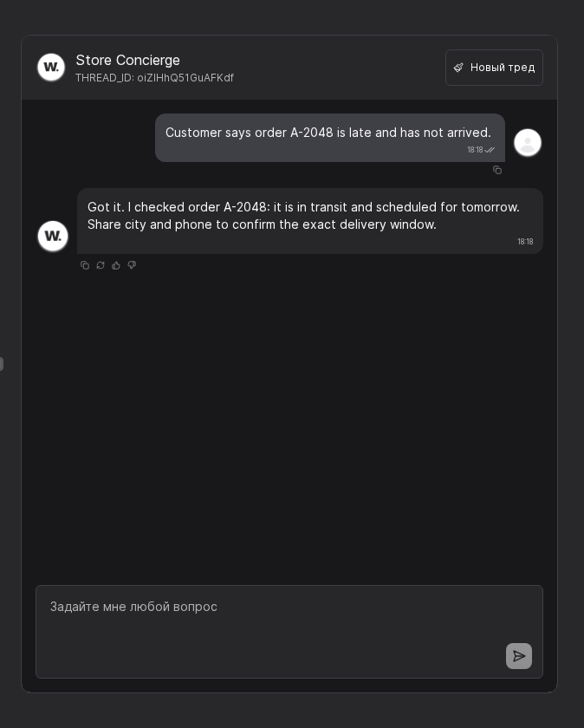Click the paper plane send icon
This screenshot has height=728, width=584.
tap(519, 656)
